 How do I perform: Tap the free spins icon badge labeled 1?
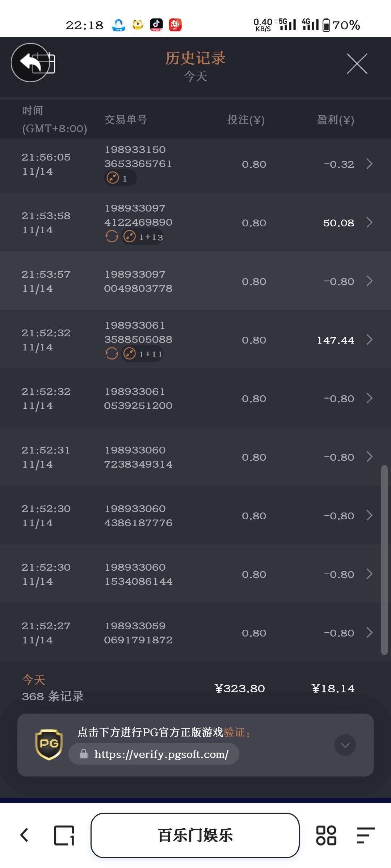(120, 178)
